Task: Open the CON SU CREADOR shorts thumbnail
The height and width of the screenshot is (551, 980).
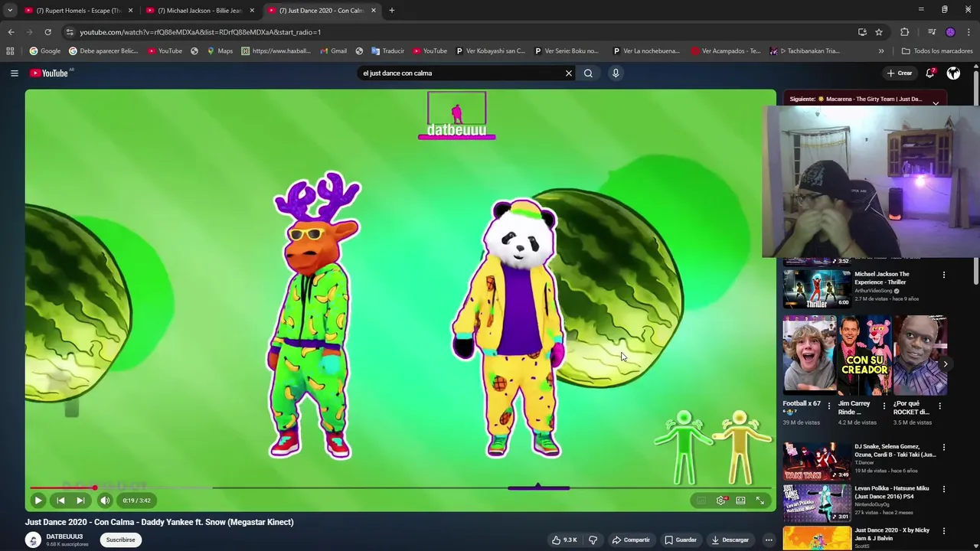Action: (864, 356)
